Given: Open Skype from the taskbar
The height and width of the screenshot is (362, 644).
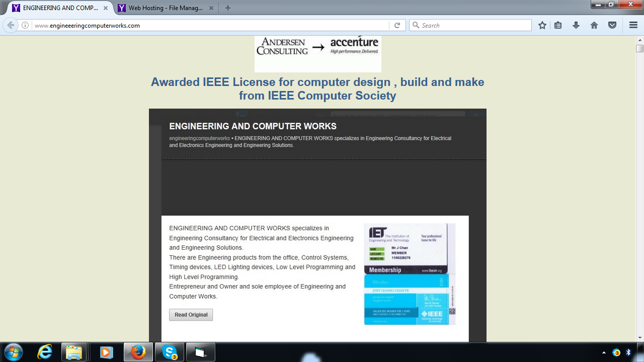Looking at the screenshot, I should coord(170,352).
